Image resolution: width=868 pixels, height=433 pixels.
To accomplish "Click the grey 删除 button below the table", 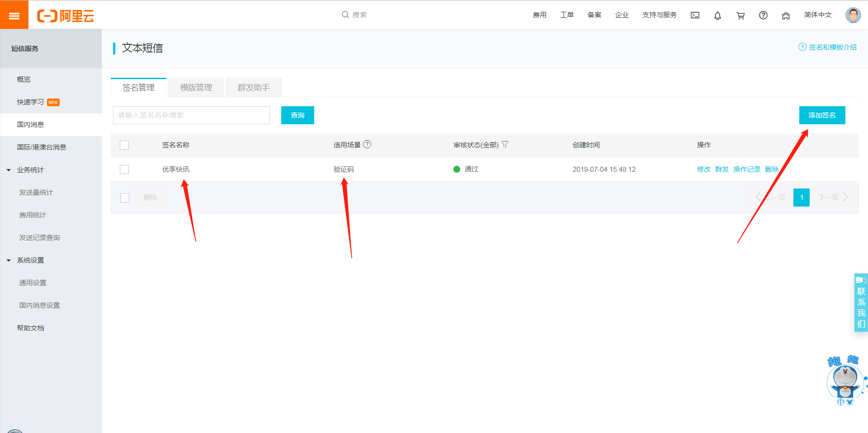I will pyautogui.click(x=150, y=198).
